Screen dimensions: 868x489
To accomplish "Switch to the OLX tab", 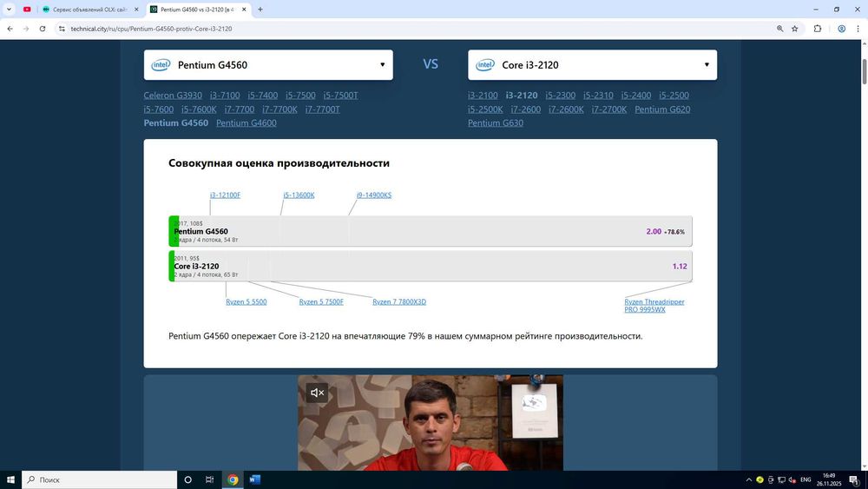I will click(89, 10).
